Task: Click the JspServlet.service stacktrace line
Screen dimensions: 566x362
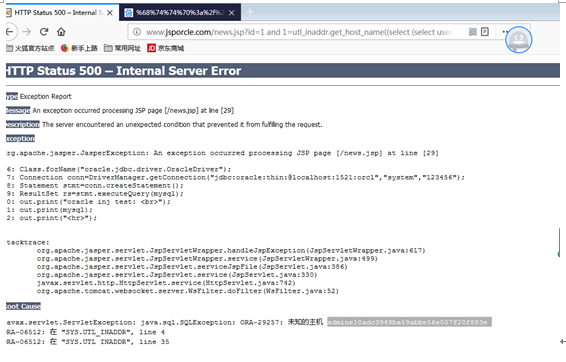Action: pos(177,275)
